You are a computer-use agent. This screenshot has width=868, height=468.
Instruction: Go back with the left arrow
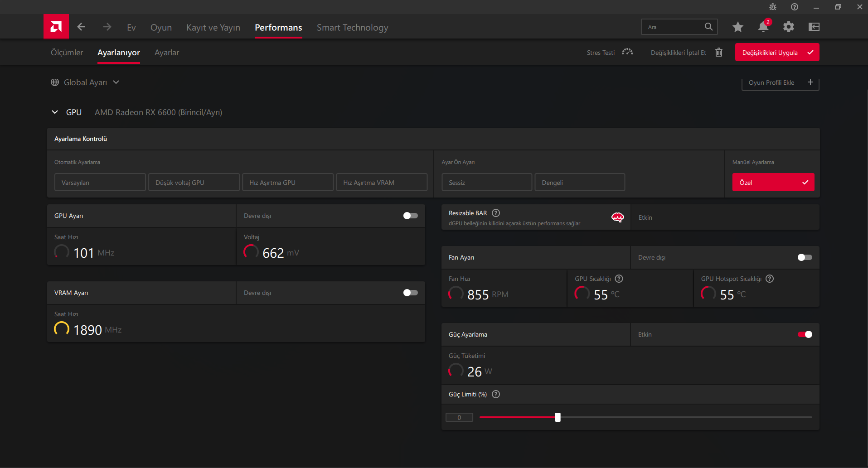(x=81, y=27)
